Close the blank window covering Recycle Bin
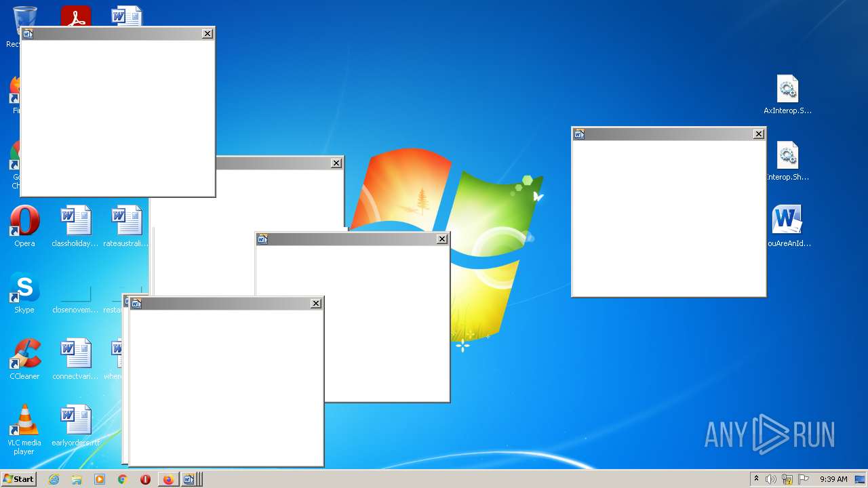This screenshot has height=488, width=868. tap(208, 34)
